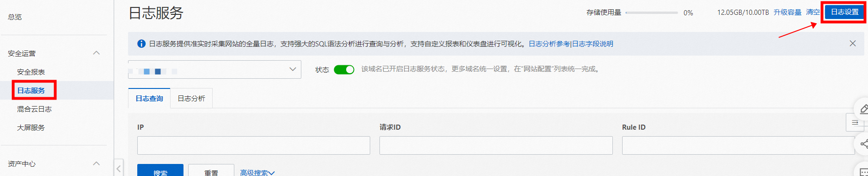
Task: Click the share floating icon
Action: click(x=863, y=144)
